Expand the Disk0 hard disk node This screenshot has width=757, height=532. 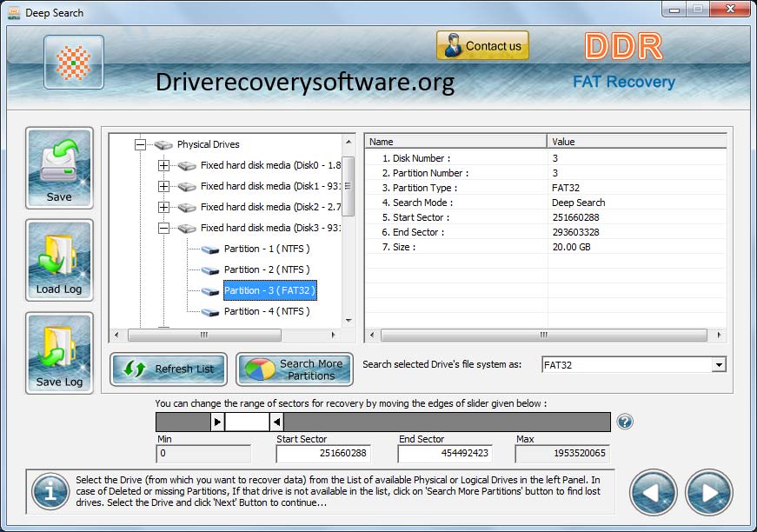click(x=163, y=165)
